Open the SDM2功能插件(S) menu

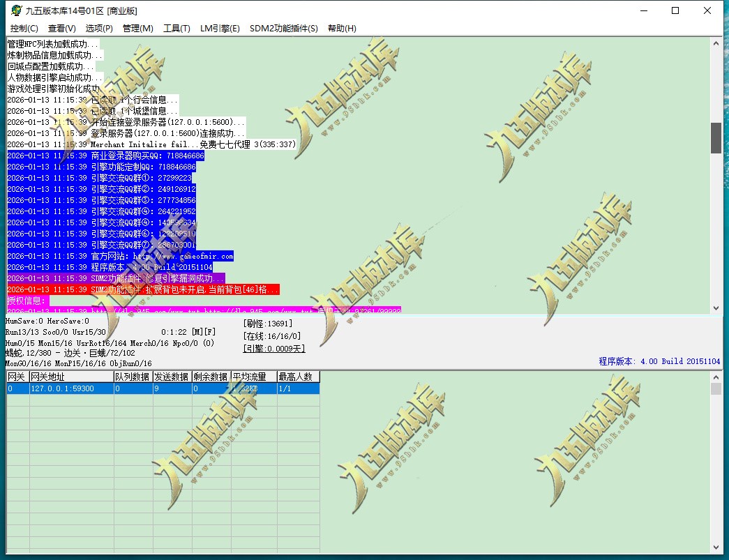[284, 29]
